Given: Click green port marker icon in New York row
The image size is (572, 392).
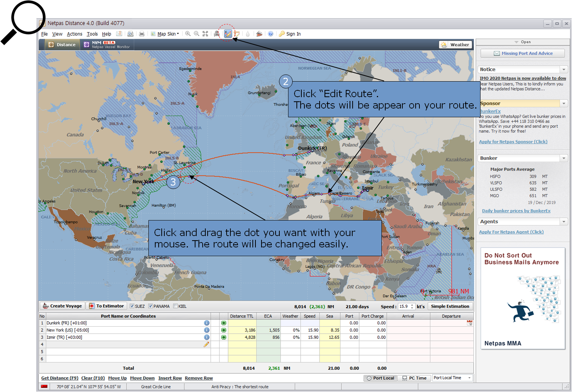Looking at the screenshot, I should pyautogui.click(x=224, y=330).
